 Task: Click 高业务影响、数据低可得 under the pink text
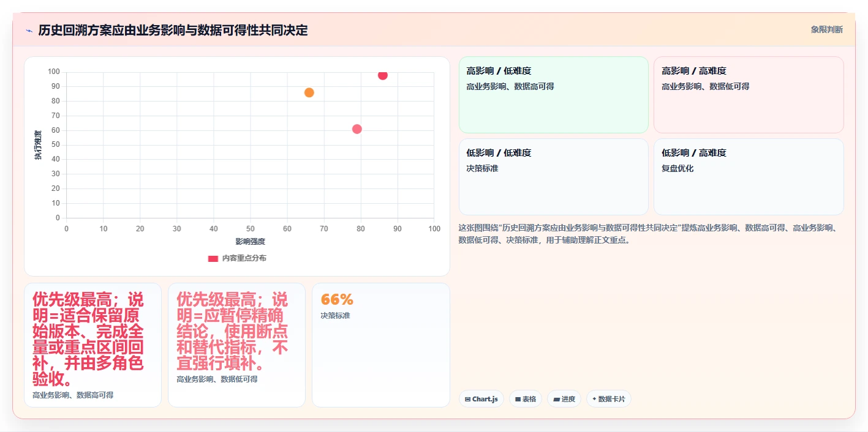tap(217, 379)
